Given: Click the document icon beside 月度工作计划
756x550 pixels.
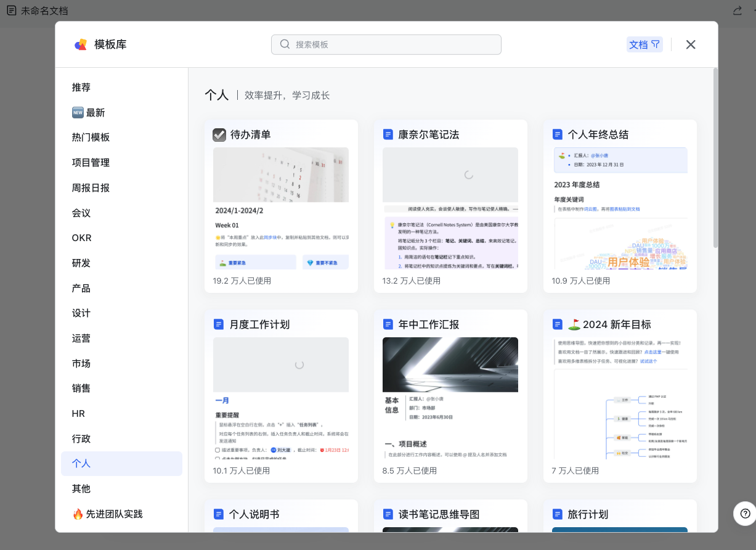Looking at the screenshot, I should 218,324.
